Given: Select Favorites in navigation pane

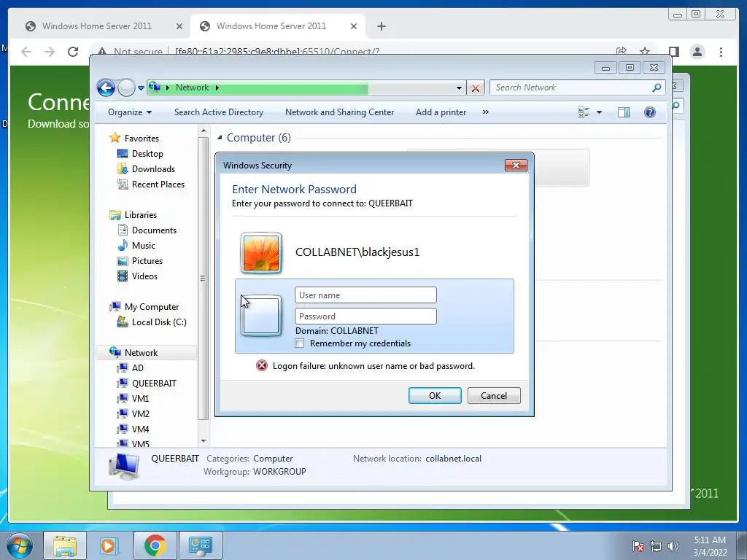Looking at the screenshot, I should click(x=142, y=139).
